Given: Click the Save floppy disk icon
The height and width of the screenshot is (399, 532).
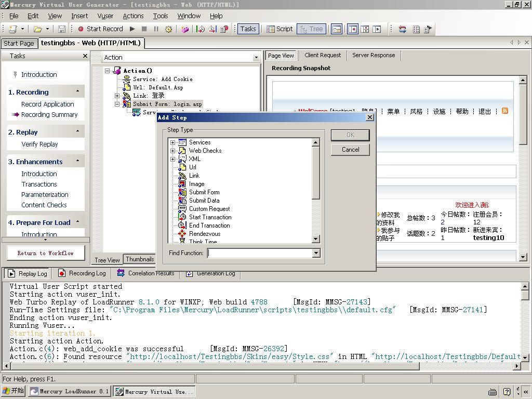Looking at the screenshot, I should click(x=62, y=29).
